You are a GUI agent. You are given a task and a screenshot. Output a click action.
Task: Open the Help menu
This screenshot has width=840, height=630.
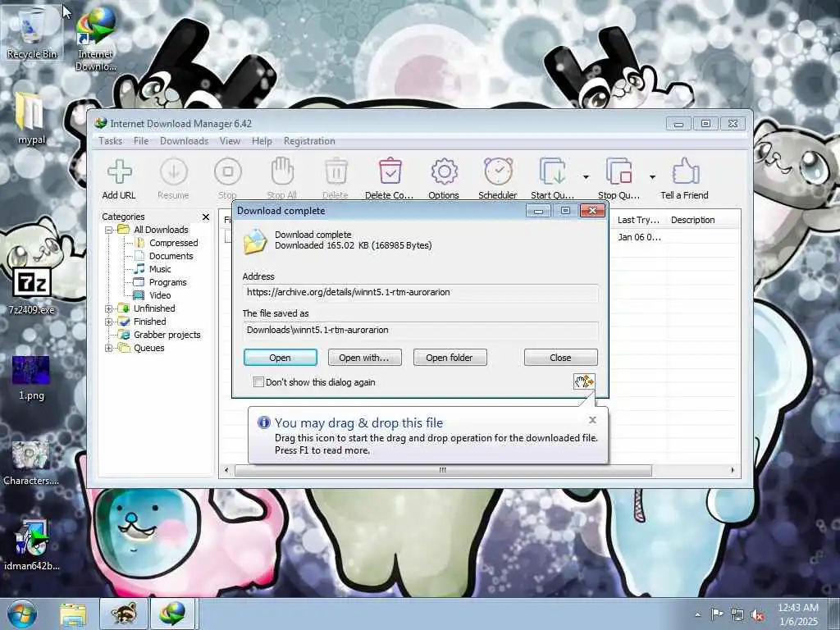point(262,141)
